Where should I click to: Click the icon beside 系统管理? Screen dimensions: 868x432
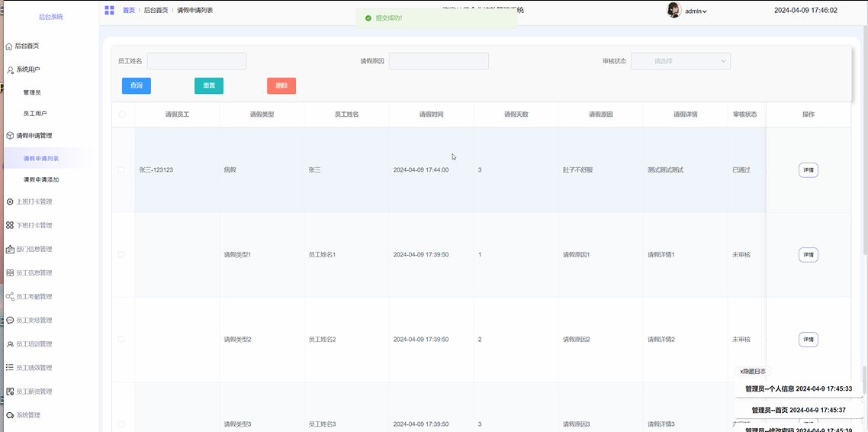[10, 415]
